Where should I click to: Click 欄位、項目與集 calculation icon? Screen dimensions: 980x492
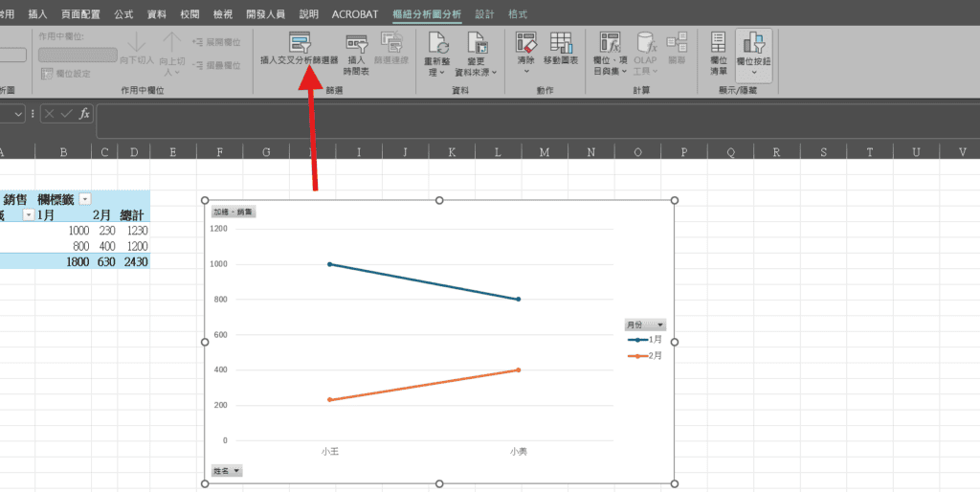click(611, 43)
